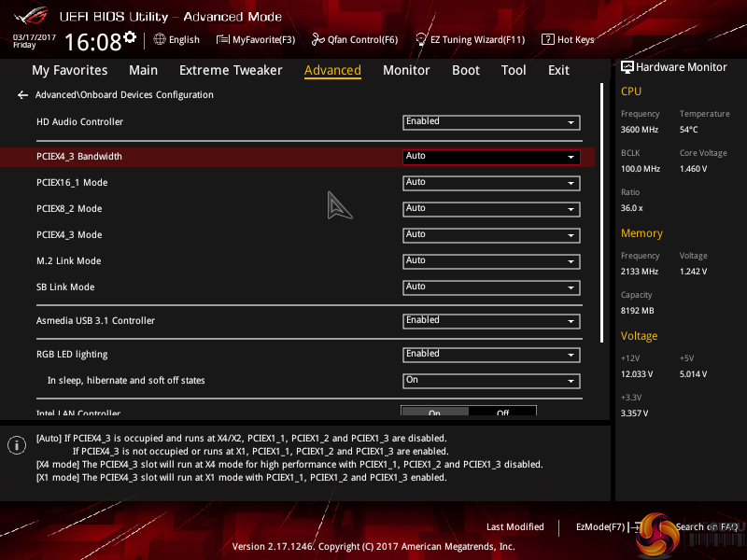Expand the HD Audio Controller dropdown

click(491, 122)
